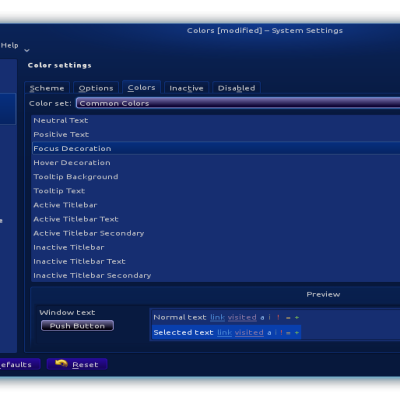Select the Neutral Text row

(216, 120)
